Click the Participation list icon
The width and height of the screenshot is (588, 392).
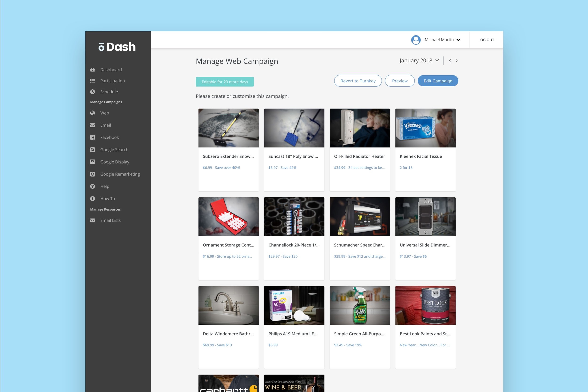(x=92, y=81)
